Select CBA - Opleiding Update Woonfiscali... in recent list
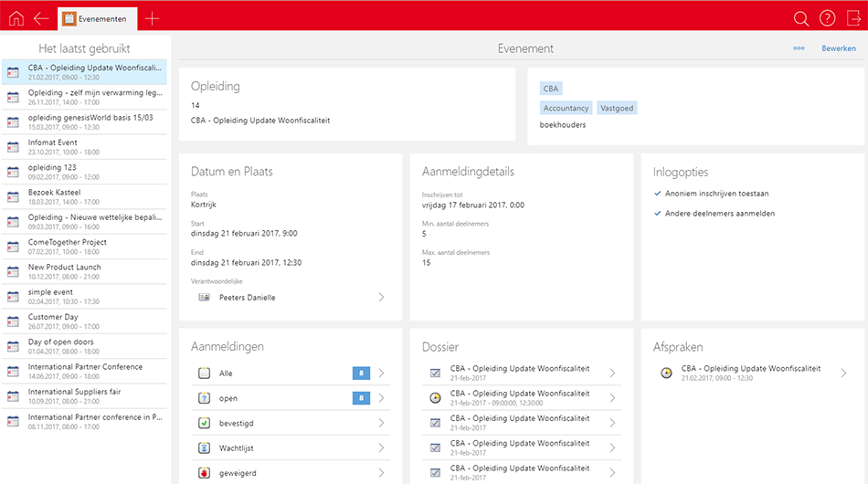Screen dimensions: 868x484 tap(84, 72)
